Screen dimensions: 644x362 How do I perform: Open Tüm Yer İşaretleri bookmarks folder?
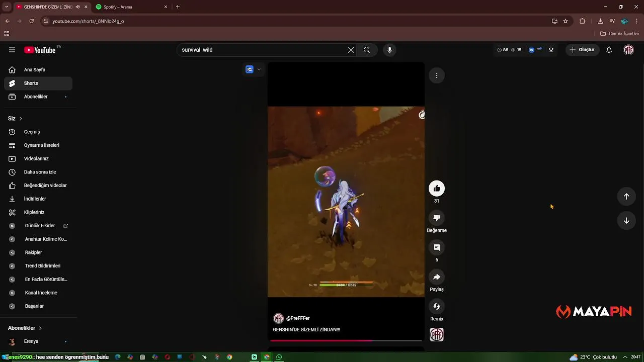(x=620, y=34)
